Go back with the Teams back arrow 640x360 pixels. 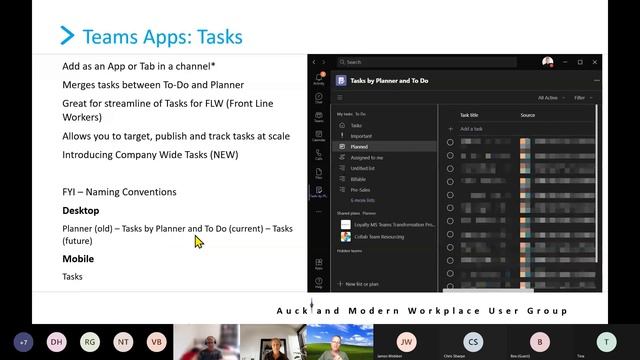tap(314, 62)
